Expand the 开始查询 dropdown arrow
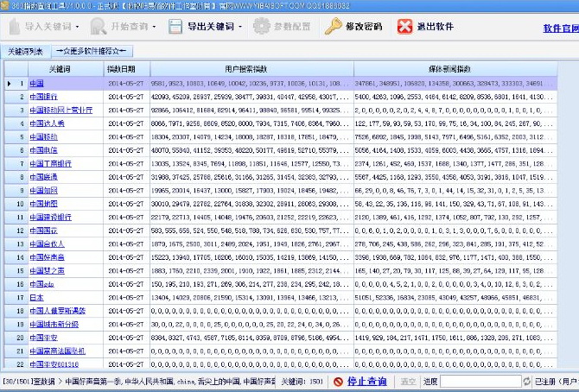579x392 pixels. (154, 28)
